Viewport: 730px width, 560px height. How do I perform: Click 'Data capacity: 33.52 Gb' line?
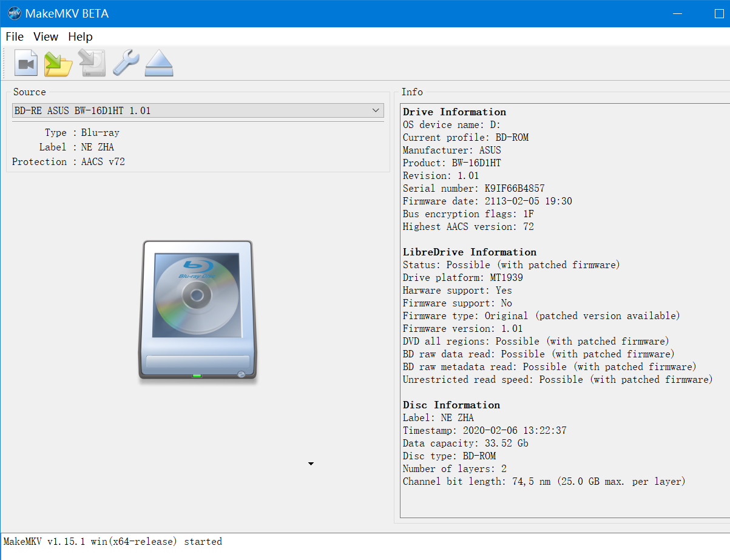click(x=465, y=443)
